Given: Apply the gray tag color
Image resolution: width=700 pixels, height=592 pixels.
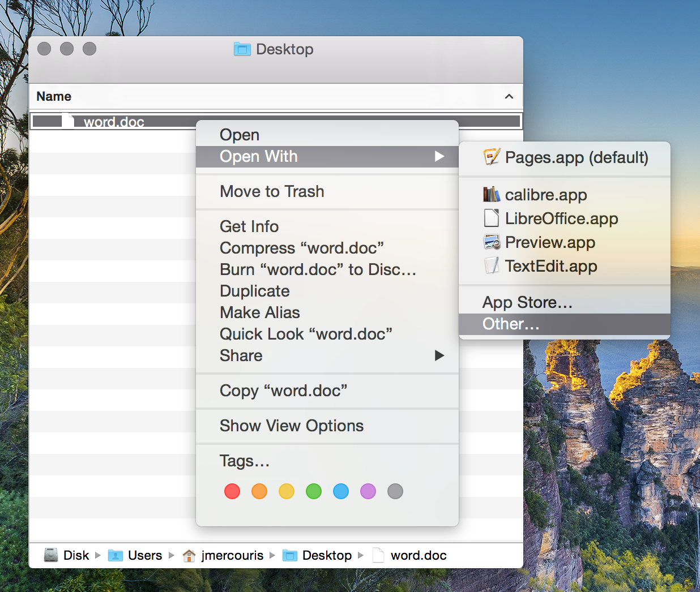Looking at the screenshot, I should (x=395, y=491).
